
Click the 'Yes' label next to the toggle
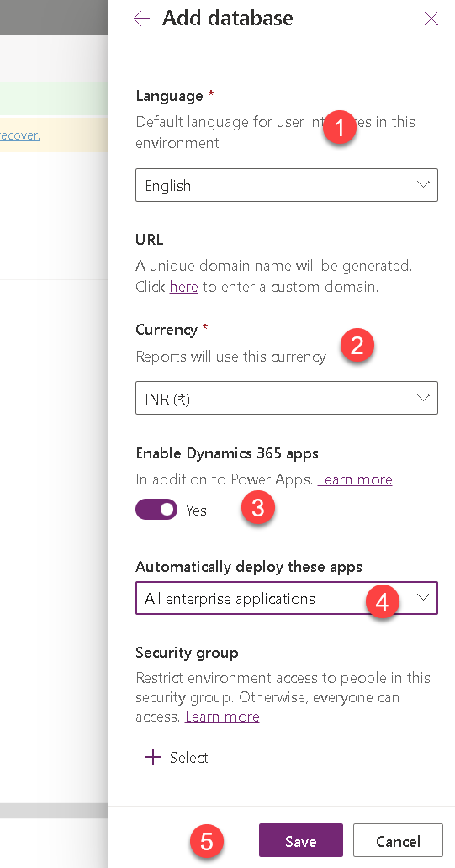196,510
